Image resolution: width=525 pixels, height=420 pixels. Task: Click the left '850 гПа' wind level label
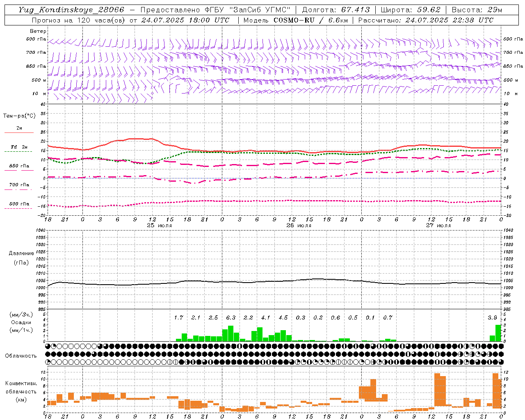36,66
